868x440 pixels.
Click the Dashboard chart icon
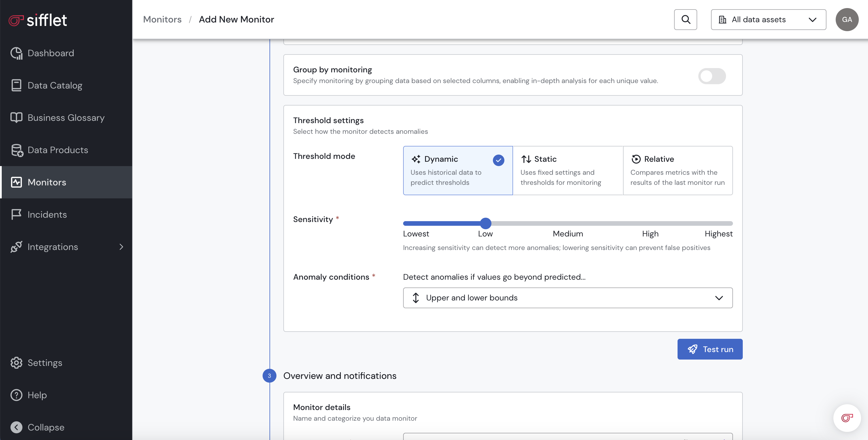16,53
